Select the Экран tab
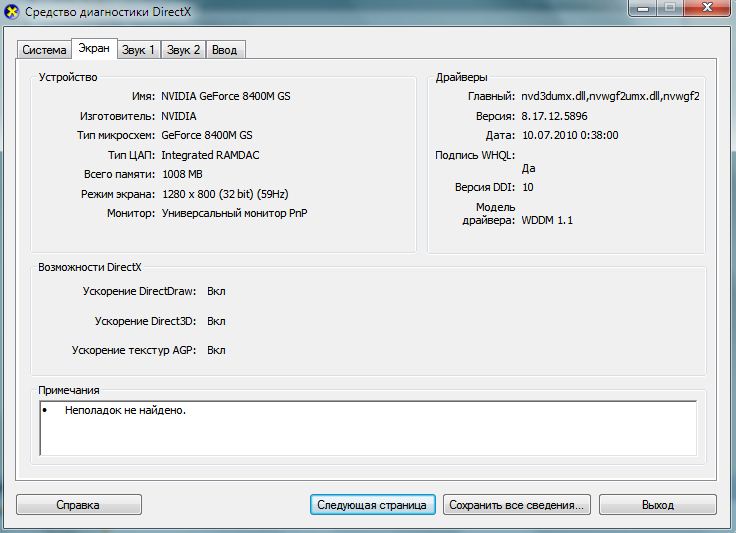The height and width of the screenshot is (533, 736). click(x=94, y=48)
